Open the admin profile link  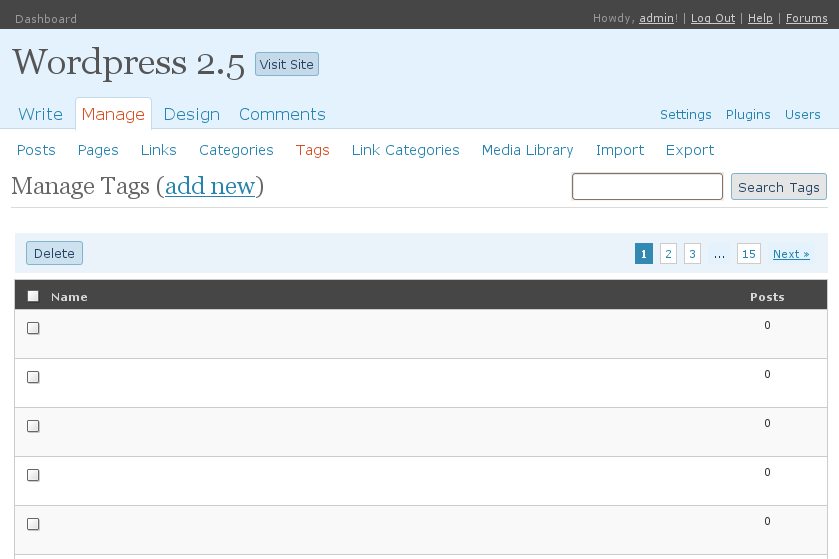656,18
